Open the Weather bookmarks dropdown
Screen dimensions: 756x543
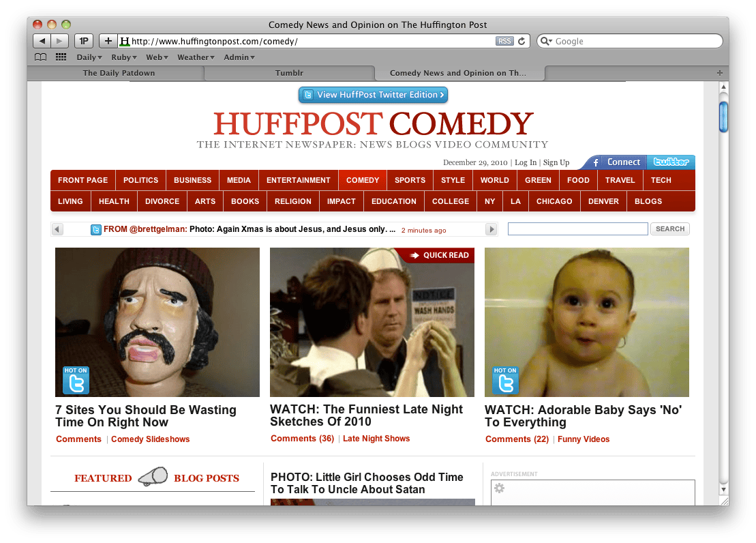[x=196, y=57]
